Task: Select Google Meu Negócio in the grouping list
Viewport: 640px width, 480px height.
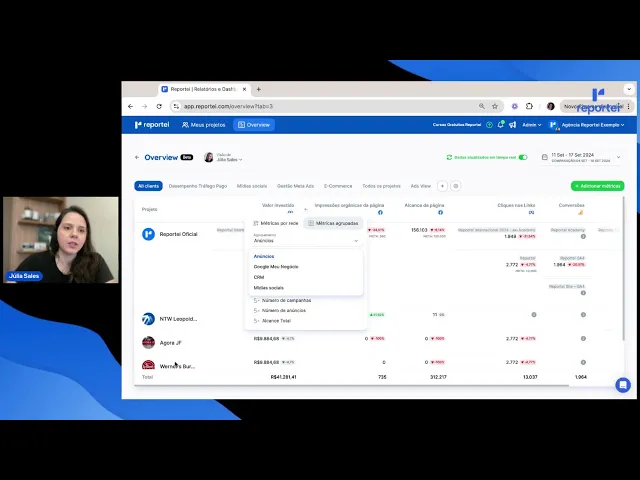Action: pos(276,267)
